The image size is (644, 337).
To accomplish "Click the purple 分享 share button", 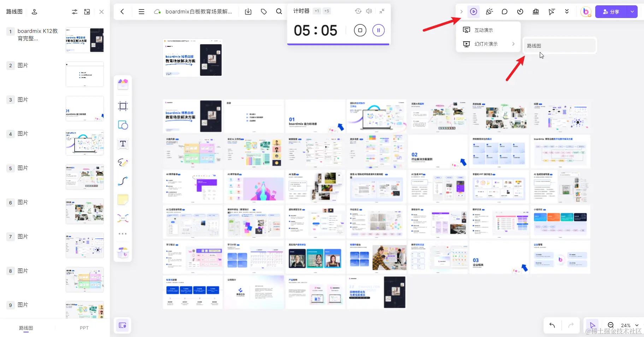I will pos(613,11).
